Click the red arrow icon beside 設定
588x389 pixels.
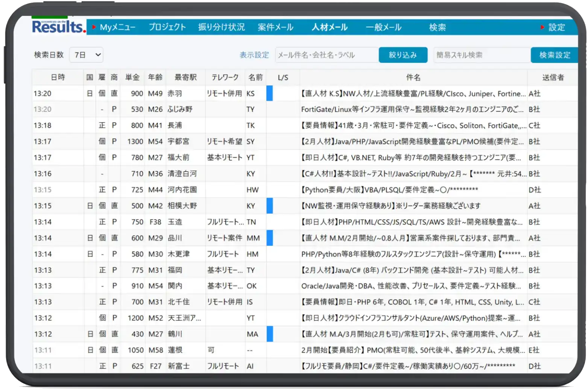[x=542, y=27]
